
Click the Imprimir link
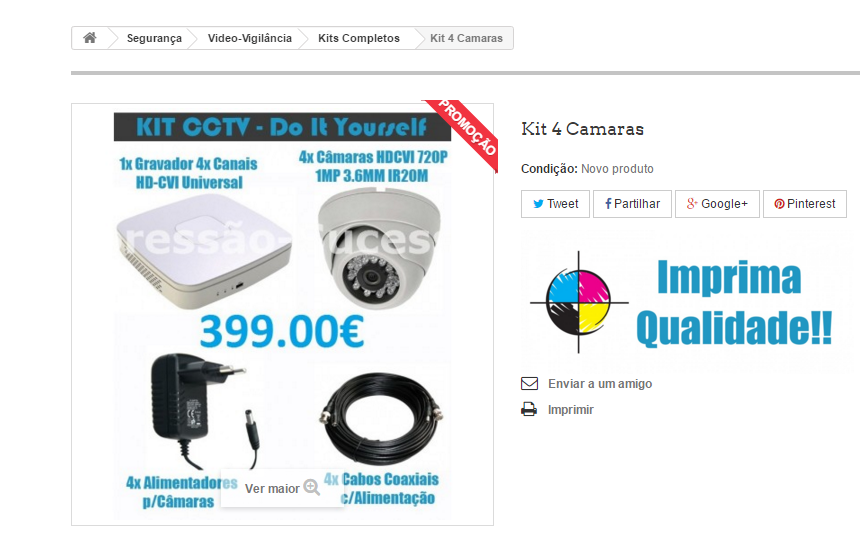pos(570,410)
